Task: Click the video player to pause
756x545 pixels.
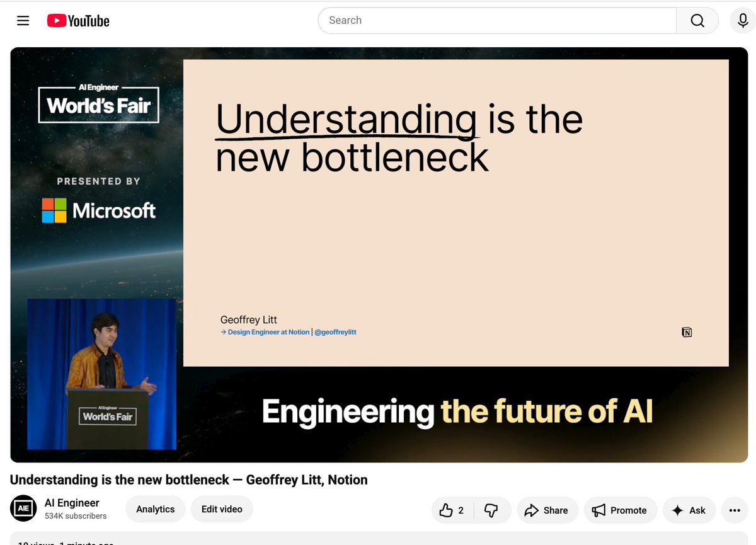Action: click(x=379, y=255)
